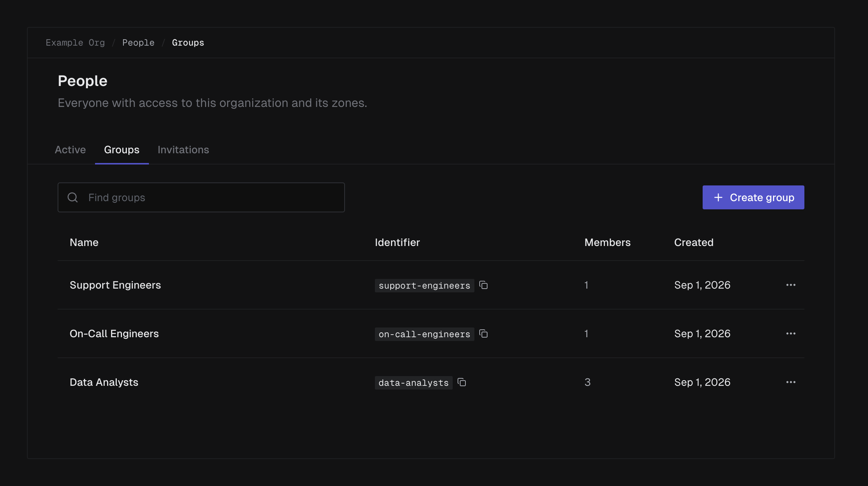Click the search magnifier icon
This screenshot has width=868, height=486.
[73, 197]
